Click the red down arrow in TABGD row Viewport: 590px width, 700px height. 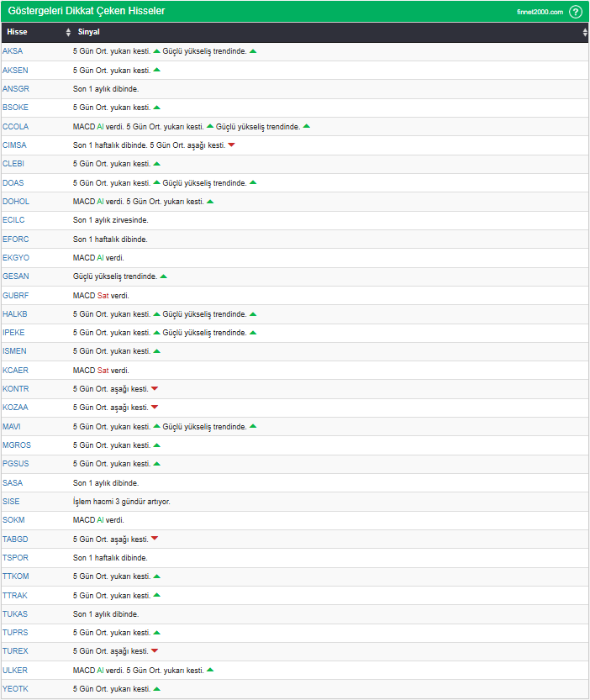pos(155,539)
